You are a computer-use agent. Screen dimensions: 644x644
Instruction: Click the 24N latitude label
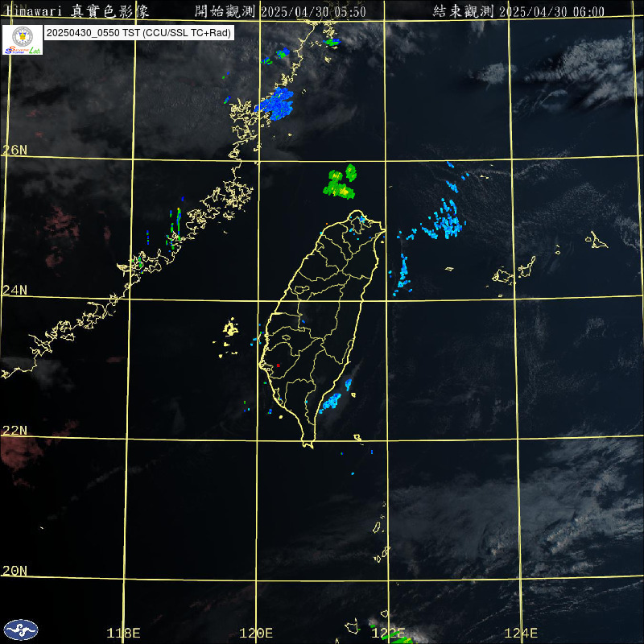[x=14, y=291]
